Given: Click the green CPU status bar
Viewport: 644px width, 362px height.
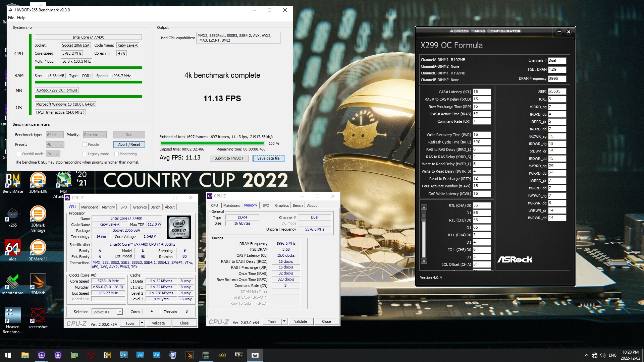Looking at the screenshot, I should tap(89, 68).
